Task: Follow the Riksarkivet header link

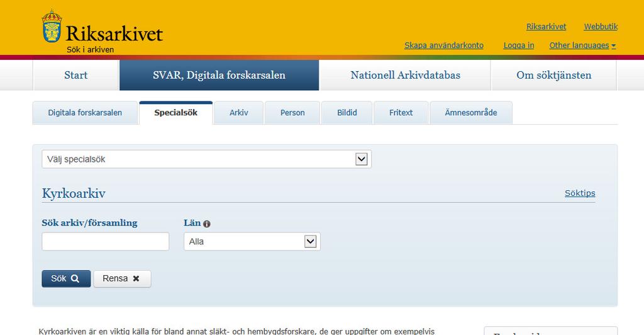Action: (x=547, y=26)
